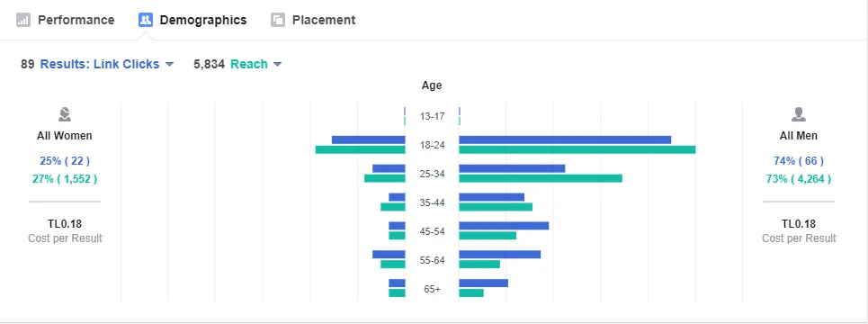Switch to the Performance tab
The width and height of the screenshot is (868, 324).
[x=66, y=20]
